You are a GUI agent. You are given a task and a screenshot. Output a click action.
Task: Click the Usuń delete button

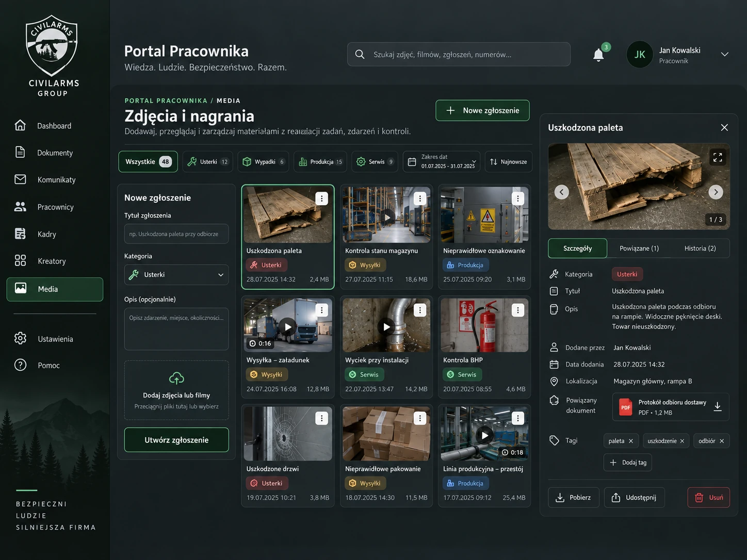point(709,498)
